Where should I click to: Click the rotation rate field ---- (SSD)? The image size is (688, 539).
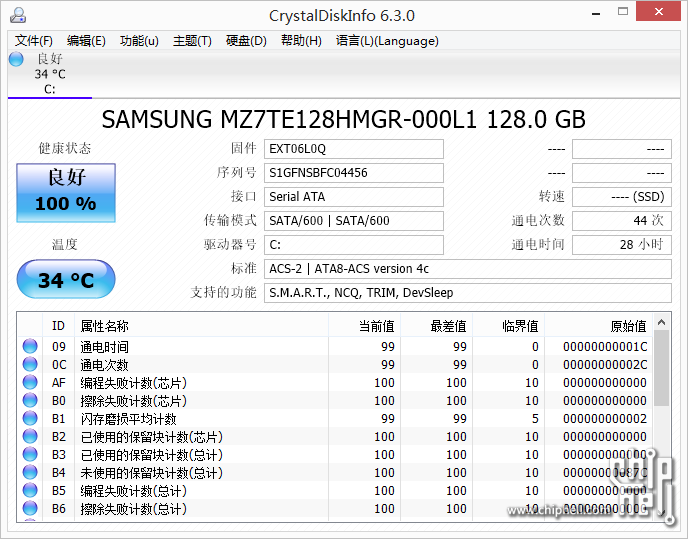pos(622,197)
